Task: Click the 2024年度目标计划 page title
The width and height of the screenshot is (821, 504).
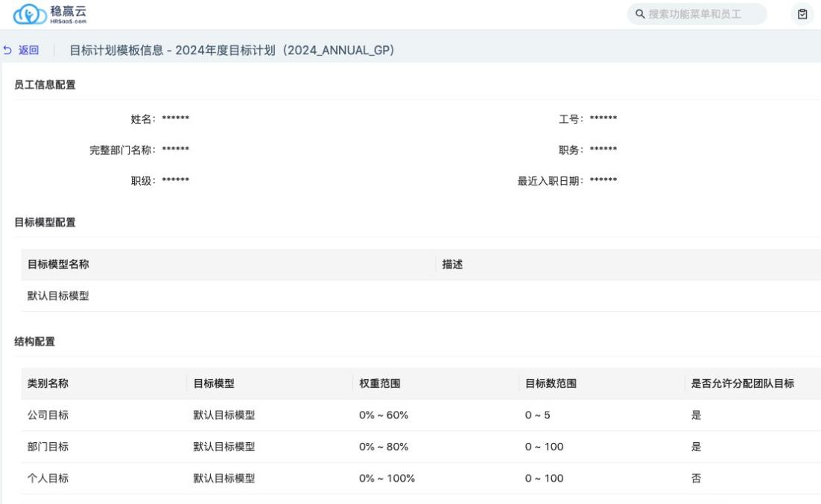Action: click(x=231, y=50)
